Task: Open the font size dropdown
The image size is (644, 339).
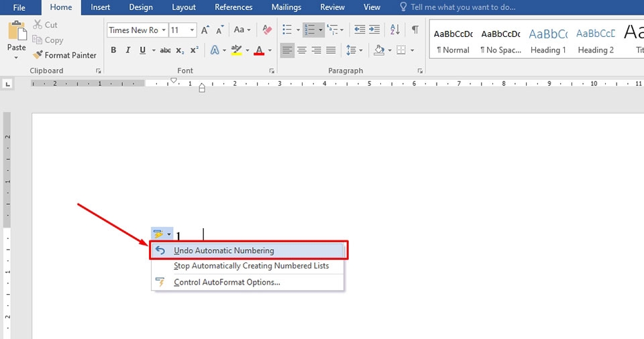Action: coord(192,30)
